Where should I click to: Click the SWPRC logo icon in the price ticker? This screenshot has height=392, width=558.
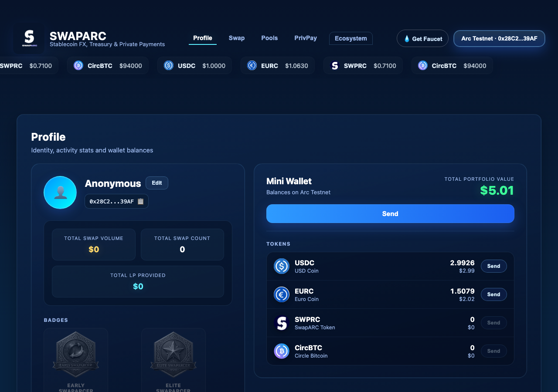coord(335,65)
